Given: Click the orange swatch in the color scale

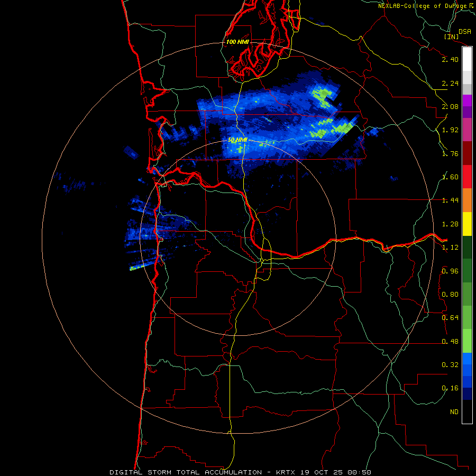Looking at the screenshot, I should click(467, 200).
